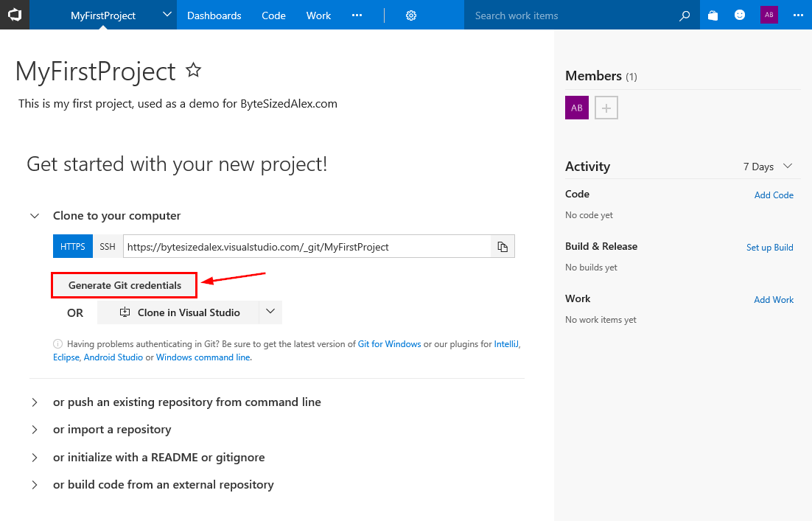Open the dropdown arrow beside Clone in Visual Studio

[270, 312]
